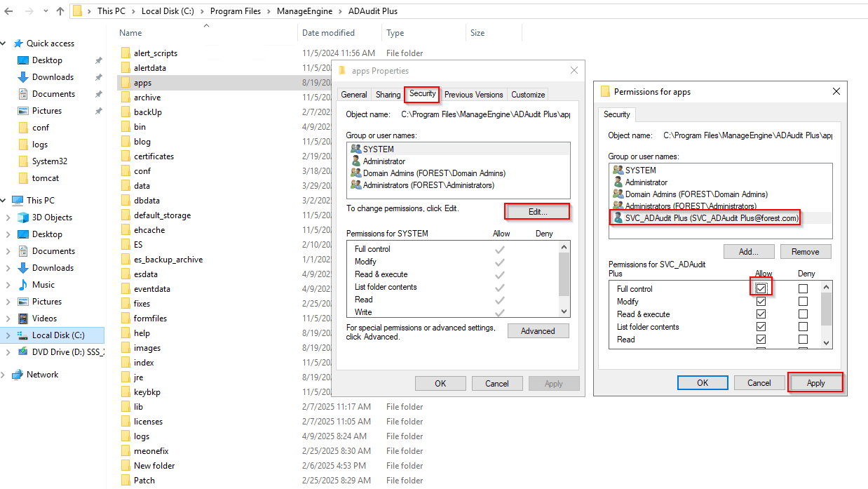Expand Local Disk (C:) tree node

coord(8,335)
